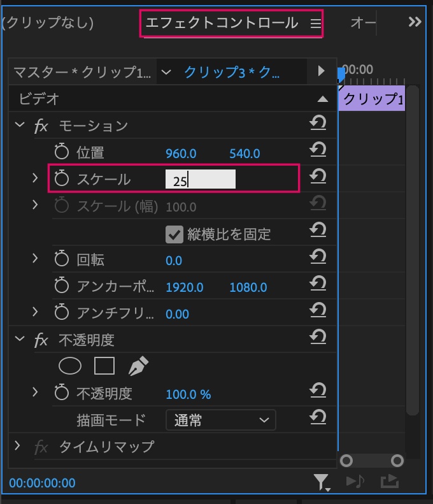
Task: Reset the 位置 parameter
Action: pyautogui.click(x=318, y=150)
